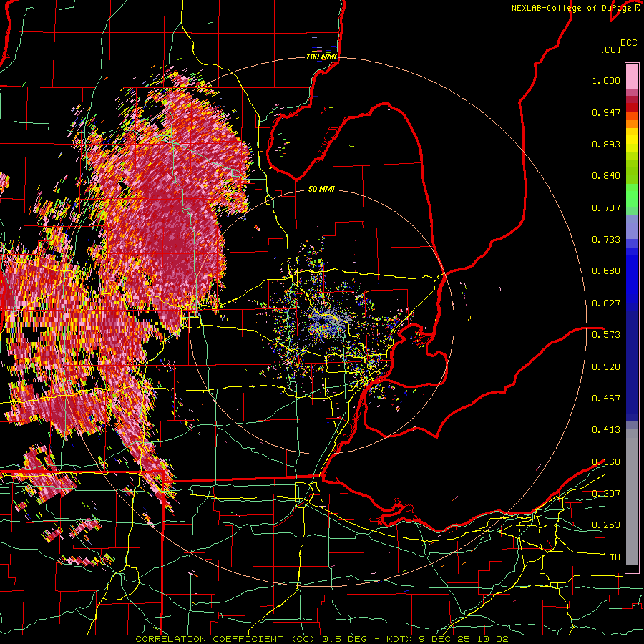Pick the gray lower segment of the color bar
The image size is (644, 644).
(632, 497)
